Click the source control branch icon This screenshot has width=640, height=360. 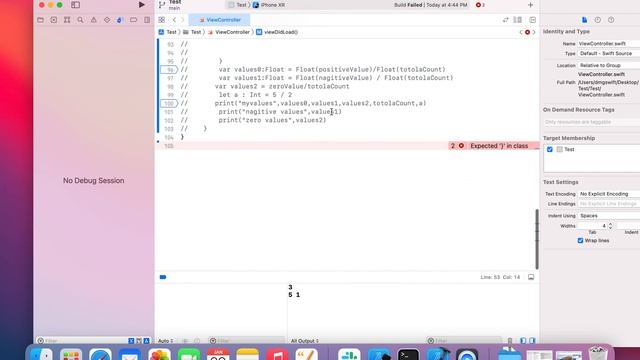(x=162, y=5)
